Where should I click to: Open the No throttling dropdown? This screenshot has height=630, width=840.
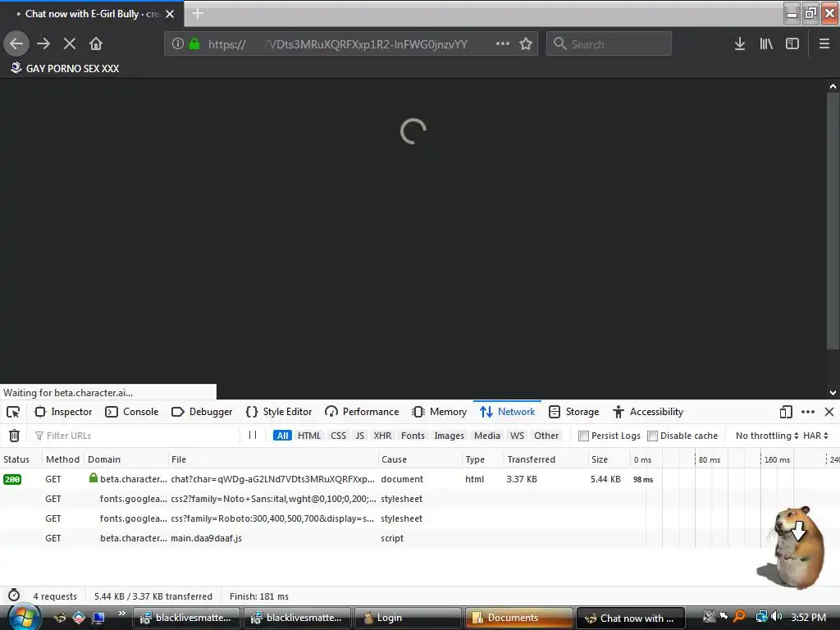click(767, 436)
